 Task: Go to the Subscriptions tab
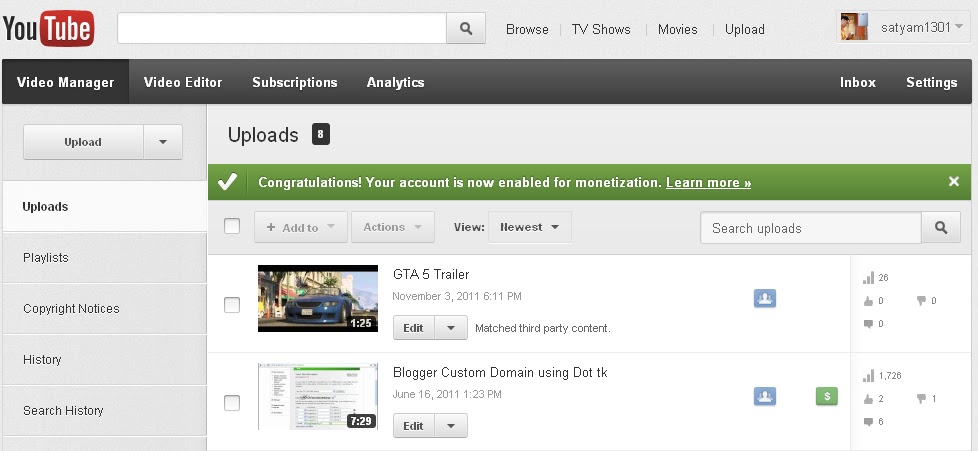tap(294, 82)
